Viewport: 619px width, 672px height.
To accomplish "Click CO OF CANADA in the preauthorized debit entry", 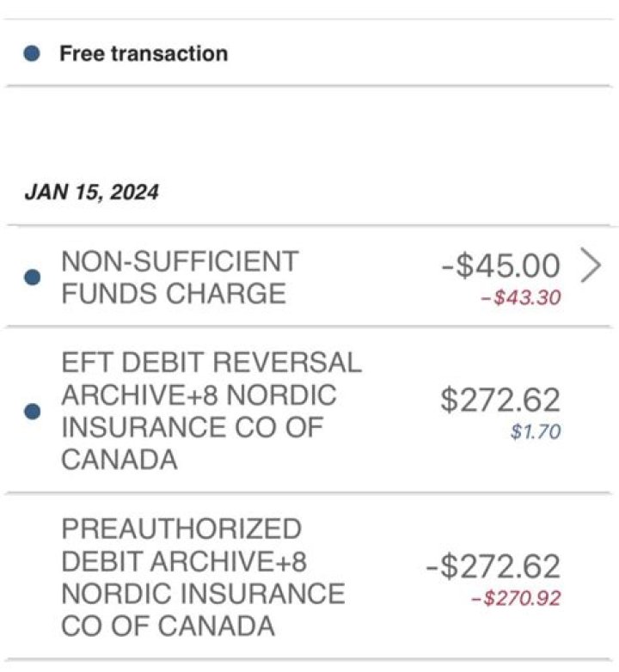I will coord(168,626).
